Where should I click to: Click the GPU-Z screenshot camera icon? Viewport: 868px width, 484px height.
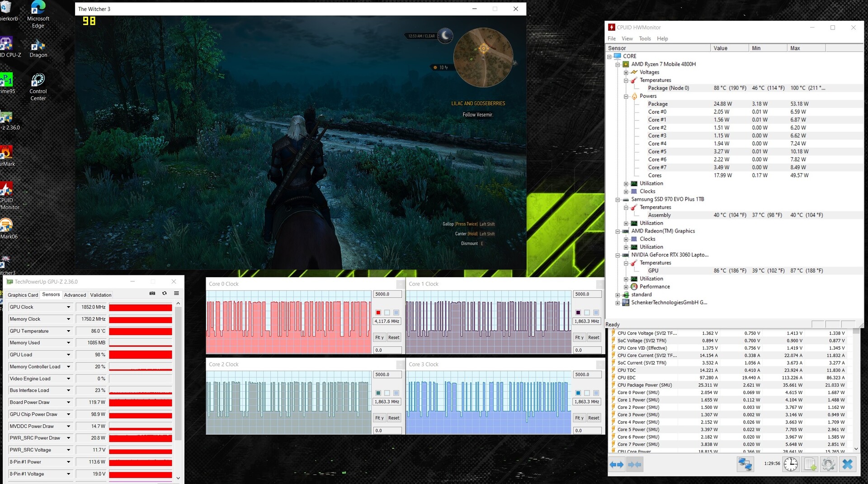pos(152,294)
